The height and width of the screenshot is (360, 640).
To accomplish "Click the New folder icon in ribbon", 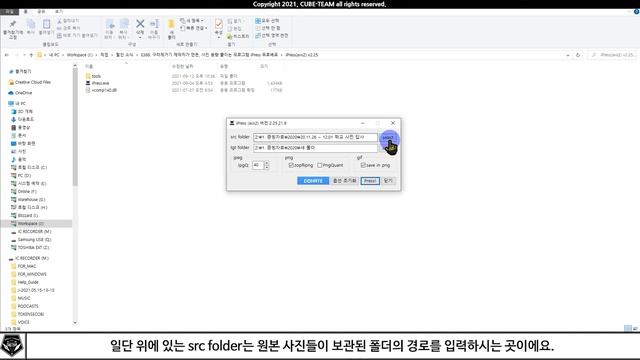I will 171,25.
